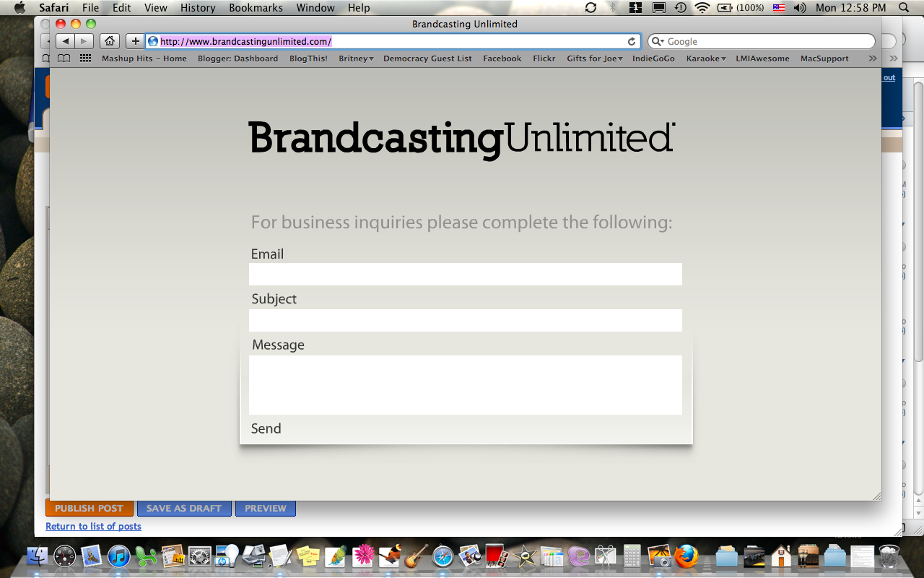924x578 pixels.
Task: Open Time Machine icon in menu bar
Action: pyautogui.click(x=680, y=8)
